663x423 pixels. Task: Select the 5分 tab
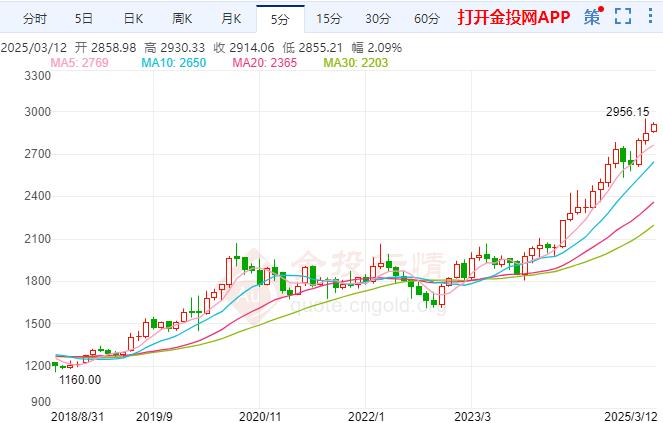[280, 19]
